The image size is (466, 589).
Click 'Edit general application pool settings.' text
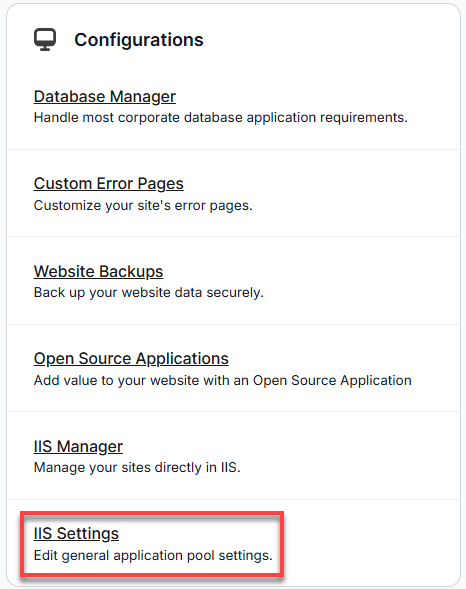point(153,555)
